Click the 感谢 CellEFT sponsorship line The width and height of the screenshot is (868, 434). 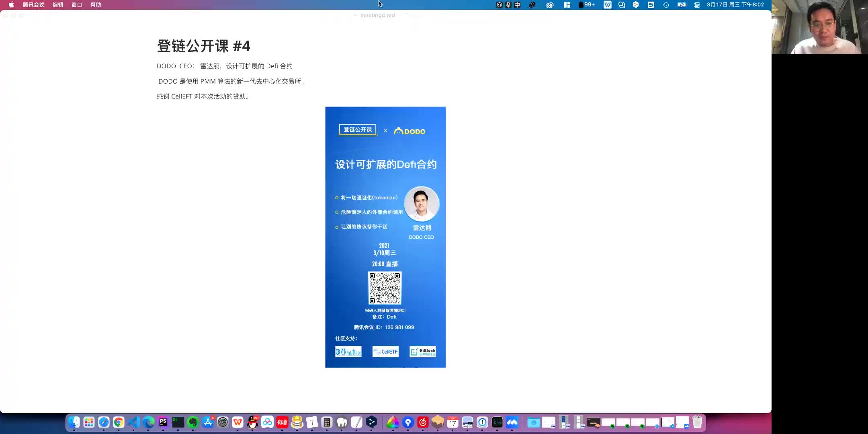pyautogui.click(x=204, y=96)
